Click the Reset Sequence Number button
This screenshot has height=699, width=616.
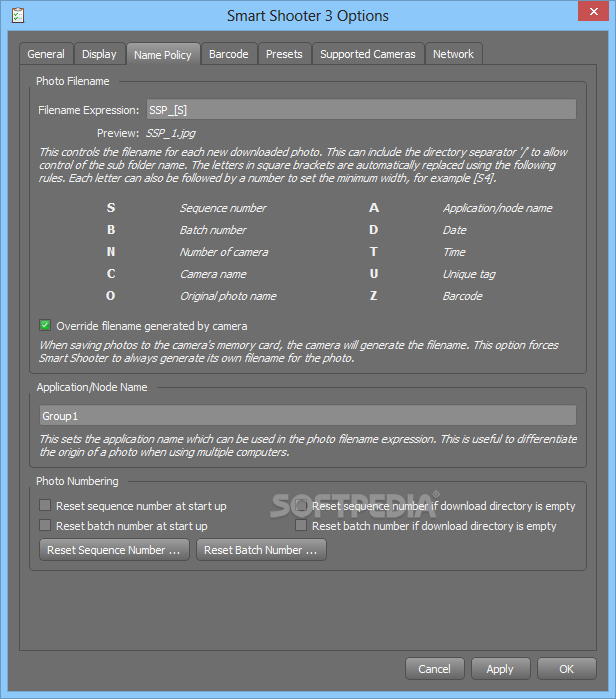click(x=114, y=550)
